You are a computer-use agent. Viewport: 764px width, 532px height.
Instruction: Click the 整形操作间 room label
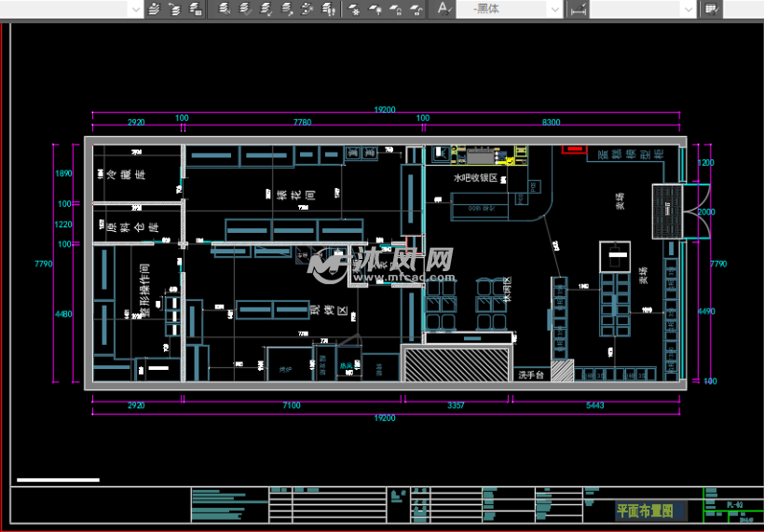coord(144,291)
